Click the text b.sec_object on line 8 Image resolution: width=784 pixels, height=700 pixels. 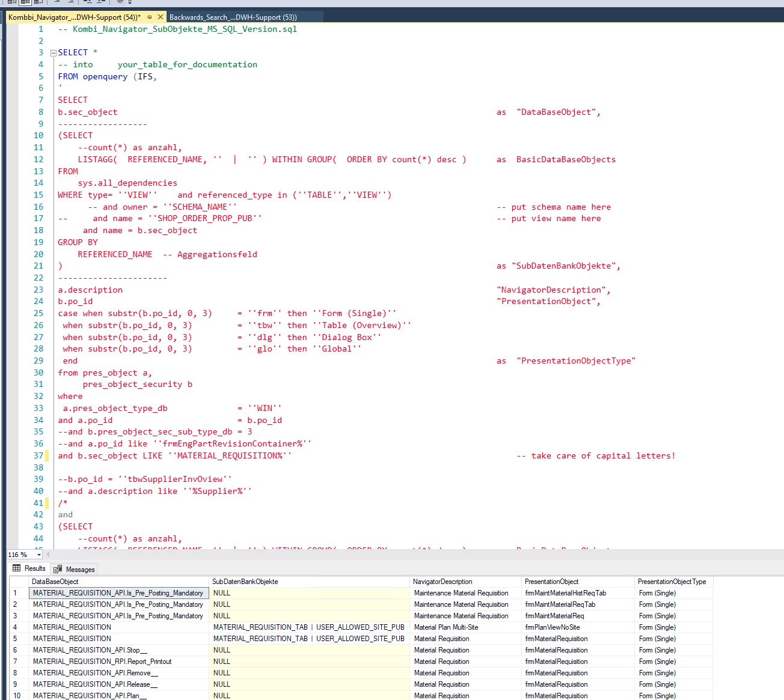coord(88,112)
